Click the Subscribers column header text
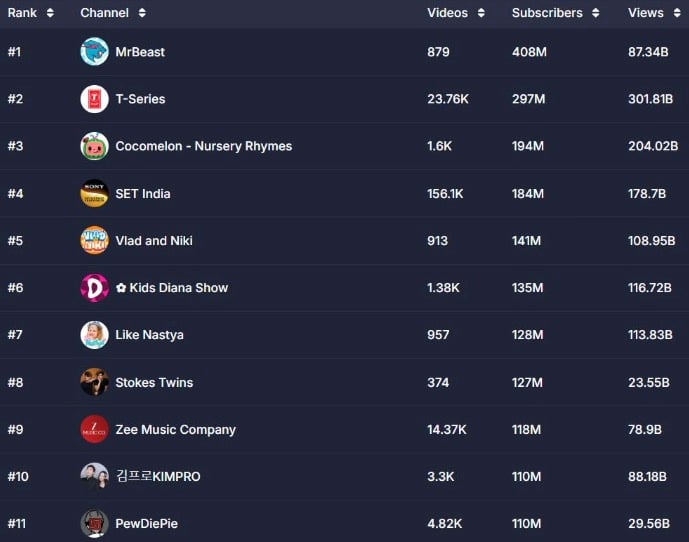The height and width of the screenshot is (542, 689). point(547,13)
